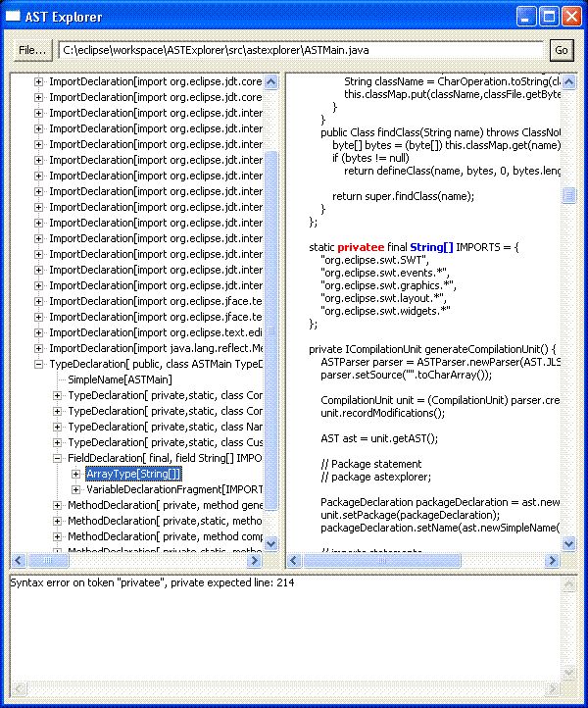Image resolution: width=588 pixels, height=708 pixels.
Task: Maximize the AST Explorer window
Action: 549,17
